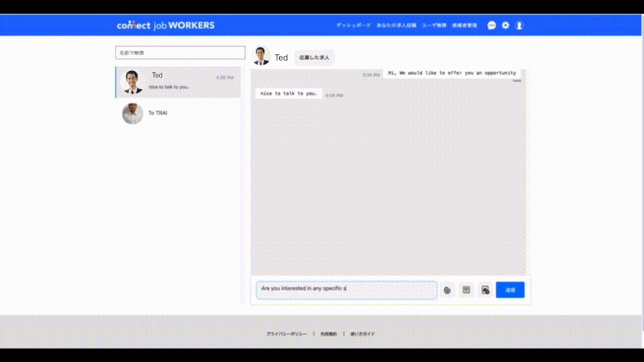Click the template icon beside the paperclip
The image size is (644, 362).
tap(466, 290)
